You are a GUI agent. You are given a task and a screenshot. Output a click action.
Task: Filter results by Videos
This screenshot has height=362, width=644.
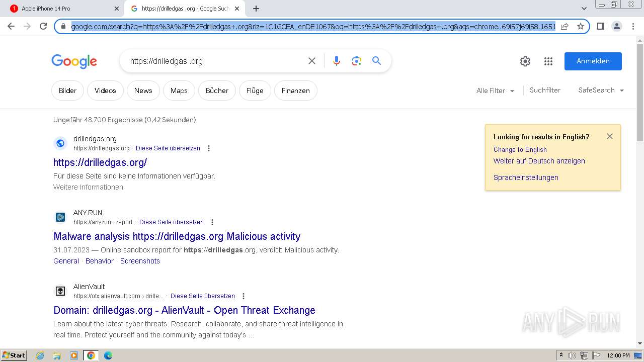(x=105, y=90)
